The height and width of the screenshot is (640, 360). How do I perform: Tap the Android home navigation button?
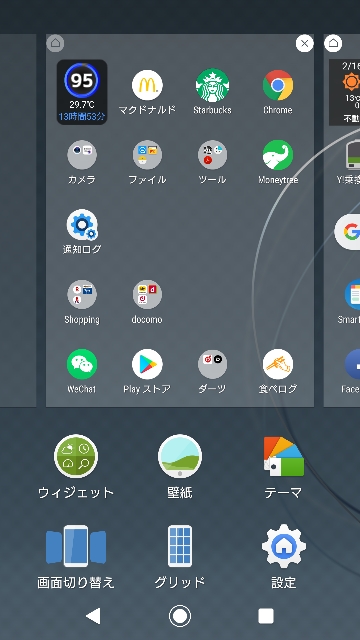pos(180,616)
